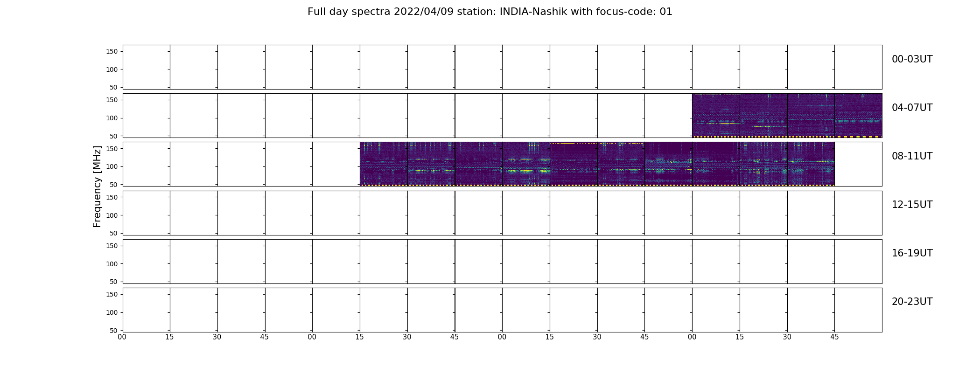Click the 50 tick label of the 08-11UT row
The width and height of the screenshot is (980, 373).
pos(114,185)
